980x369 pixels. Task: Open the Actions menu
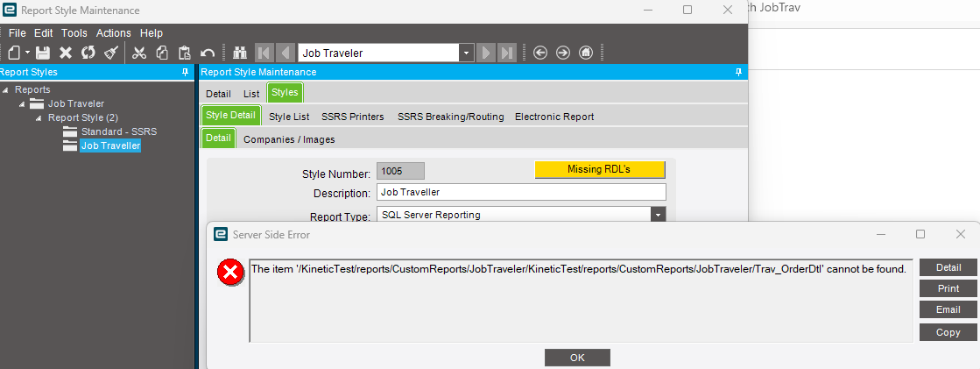(x=114, y=32)
